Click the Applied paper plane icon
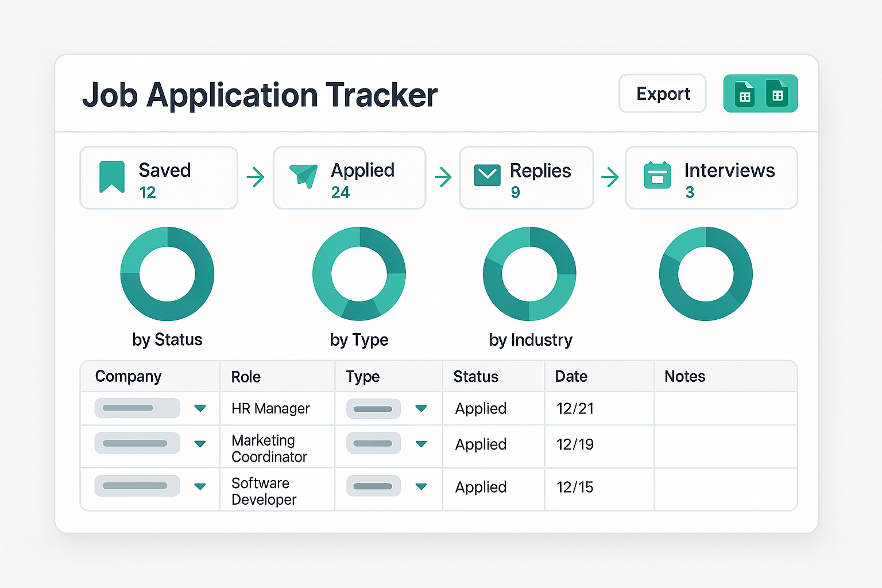Image resolution: width=882 pixels, height=588 pixels. pyautogui.click(x=303, y=176)
